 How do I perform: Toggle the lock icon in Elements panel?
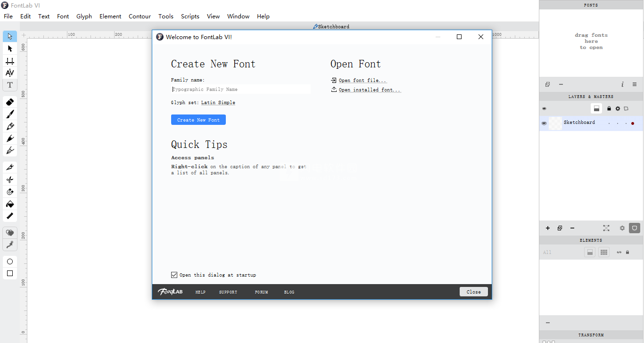[627, 252]
